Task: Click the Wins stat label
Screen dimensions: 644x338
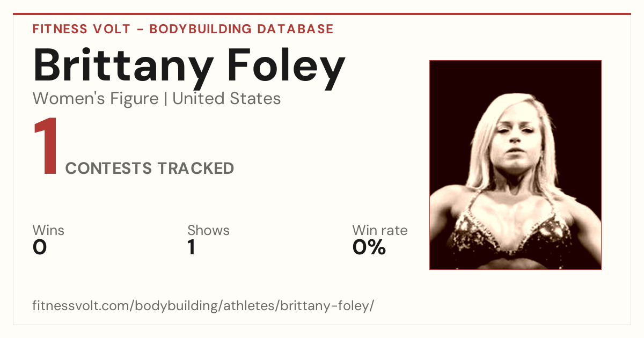Action: coord(48,231)
